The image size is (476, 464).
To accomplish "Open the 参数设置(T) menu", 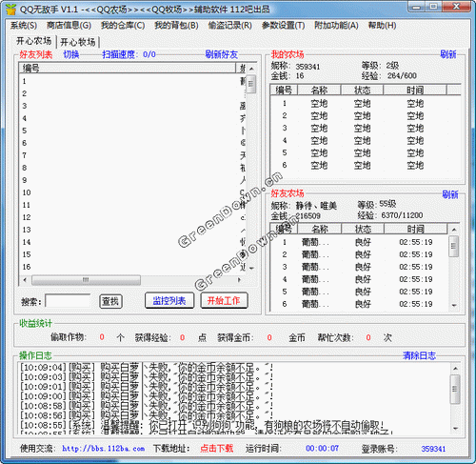I will point(283,26).
